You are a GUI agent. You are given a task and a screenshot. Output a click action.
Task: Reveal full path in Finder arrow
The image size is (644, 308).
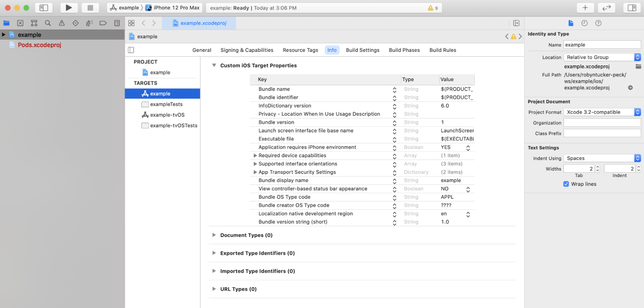[630, 88]
